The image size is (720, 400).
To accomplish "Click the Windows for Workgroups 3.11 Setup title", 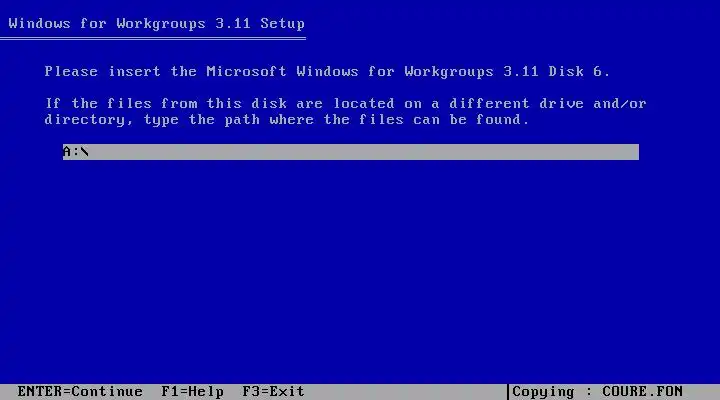I will pyautogui.click(x=157, y=23).
